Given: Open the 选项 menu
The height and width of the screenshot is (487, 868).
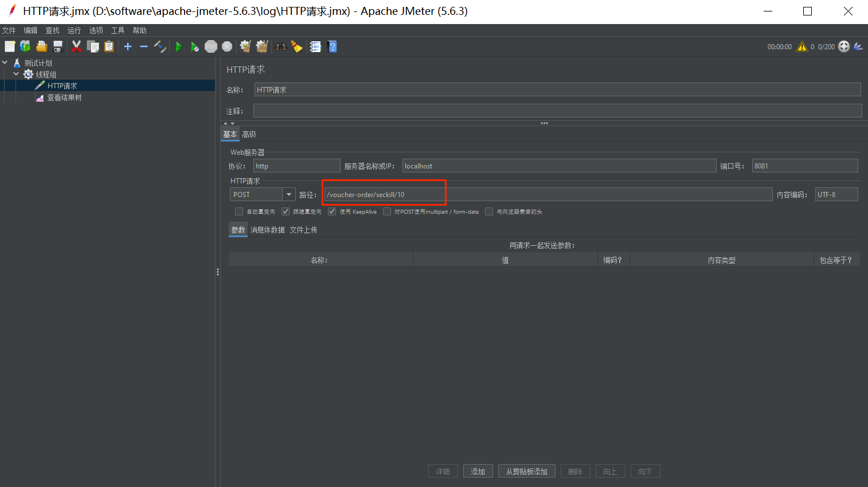Looking at the screenshot, I should (96, 30).
